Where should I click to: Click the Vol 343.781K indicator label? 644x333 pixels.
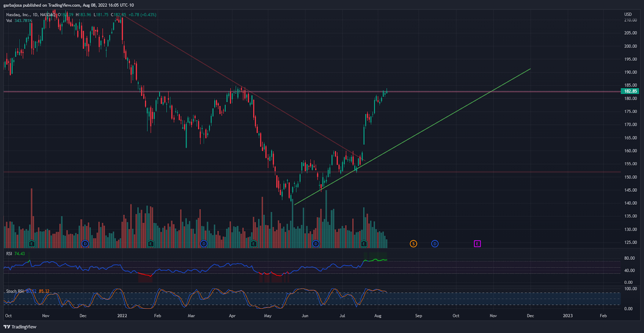(x=19, y=21)
